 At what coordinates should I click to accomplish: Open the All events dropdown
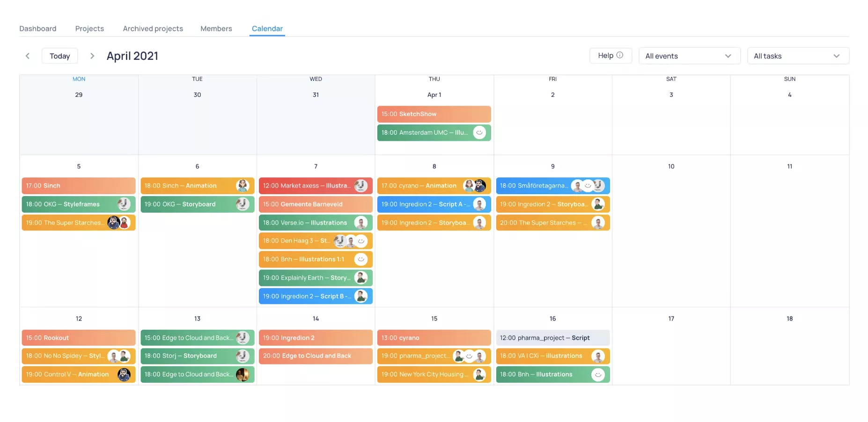tap(689, 56)
